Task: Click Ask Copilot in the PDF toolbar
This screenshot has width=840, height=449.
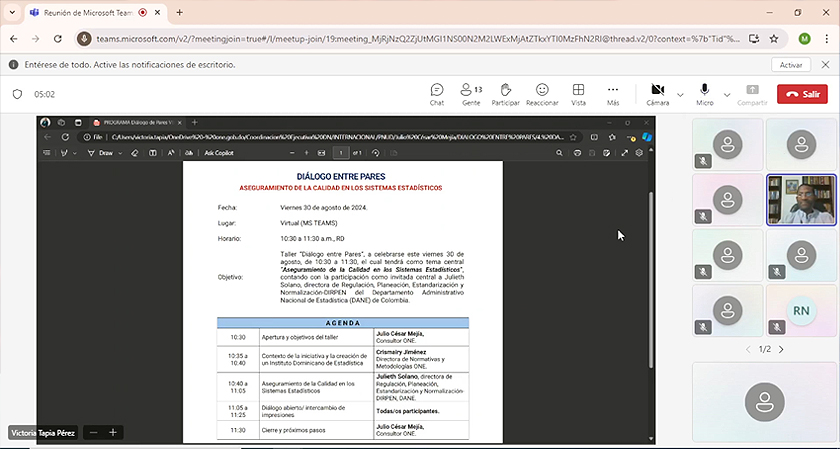Action: coord(219,153)
